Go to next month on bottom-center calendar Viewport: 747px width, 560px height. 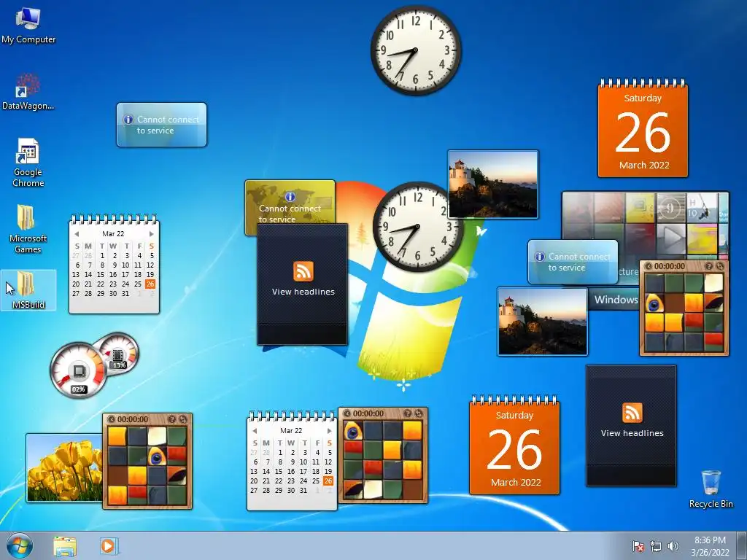click(x=329, y=430)
